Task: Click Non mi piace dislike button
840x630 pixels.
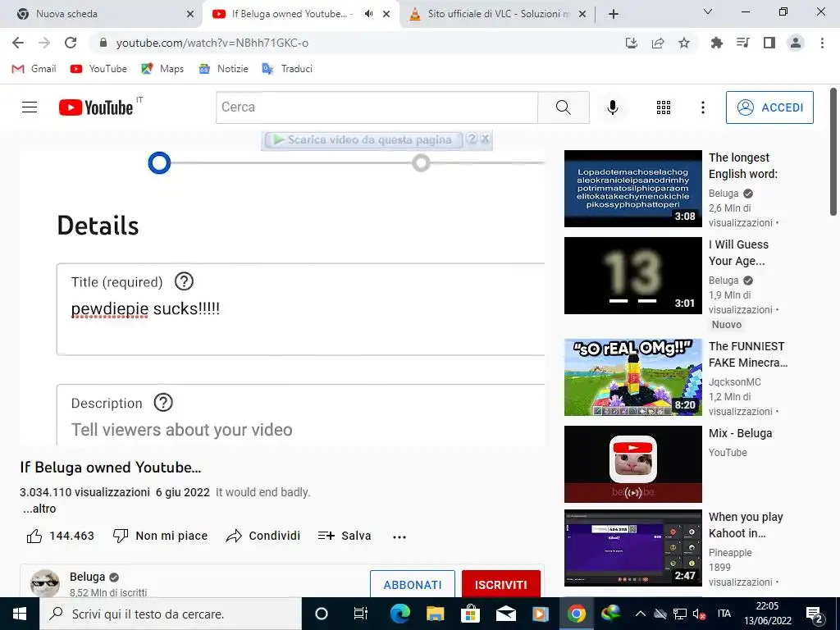Action: tap(160, 536)
